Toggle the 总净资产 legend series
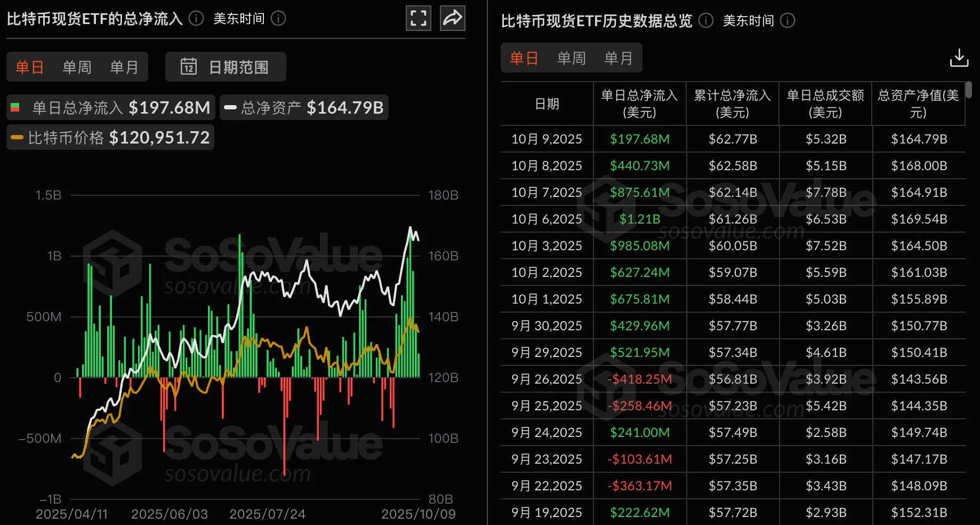Screen dimensions: 980x525 [304, 108]
